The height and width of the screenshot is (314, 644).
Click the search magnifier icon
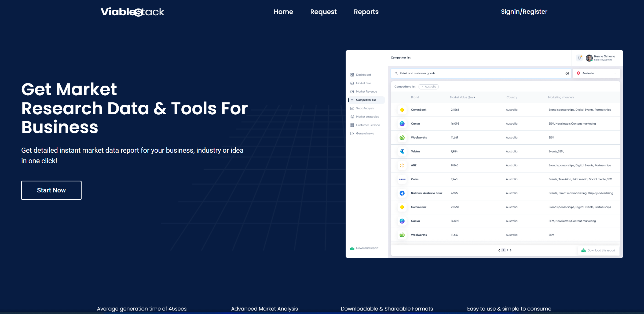pyautogui.click(x=396, y=73)
